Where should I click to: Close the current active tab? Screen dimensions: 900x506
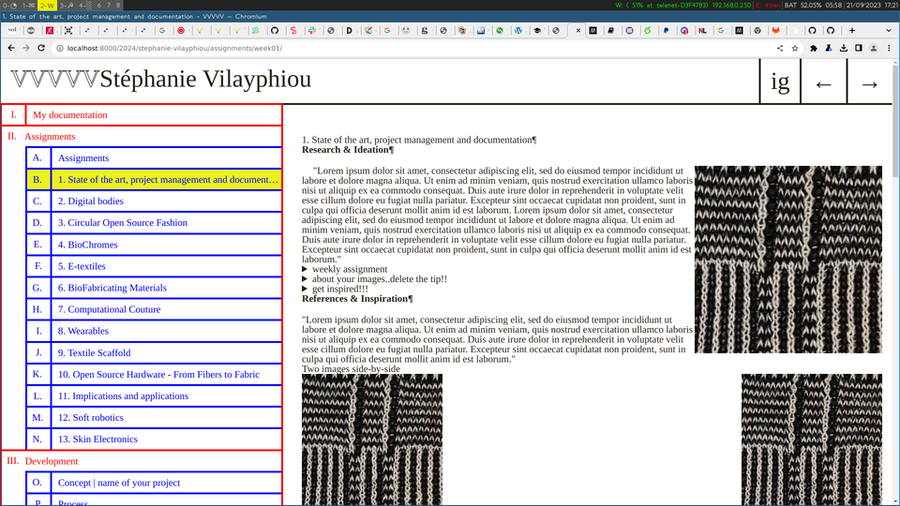tap(578, 30)
